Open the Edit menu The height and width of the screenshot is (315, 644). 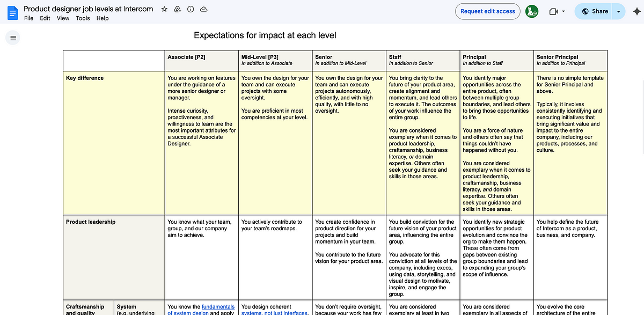pos(45,18)
